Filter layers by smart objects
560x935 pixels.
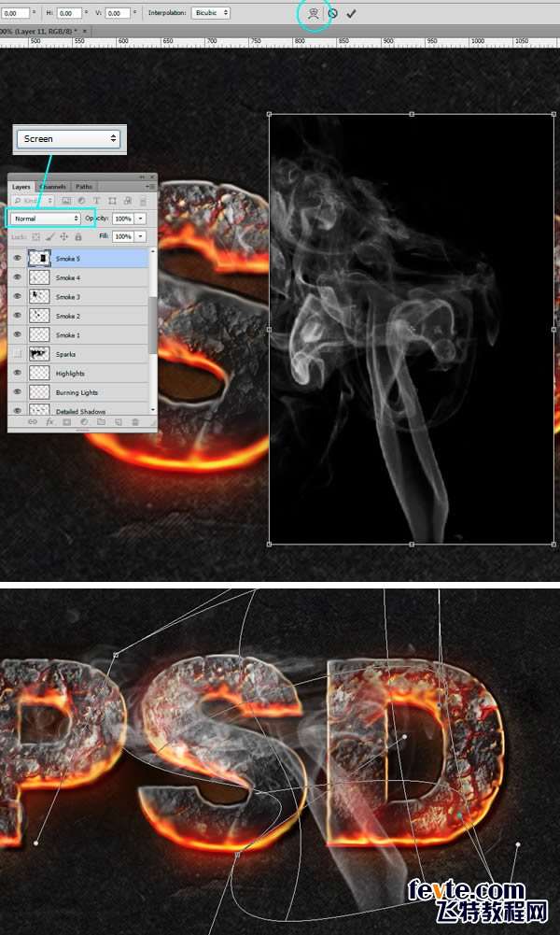click(128, 200)
